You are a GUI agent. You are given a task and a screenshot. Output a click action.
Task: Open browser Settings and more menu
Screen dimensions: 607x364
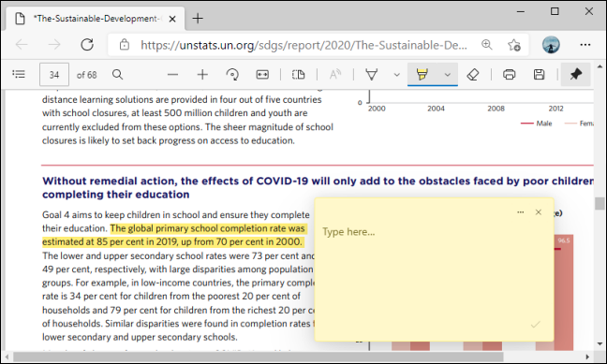pyautogui.click(x=585, y=45)
